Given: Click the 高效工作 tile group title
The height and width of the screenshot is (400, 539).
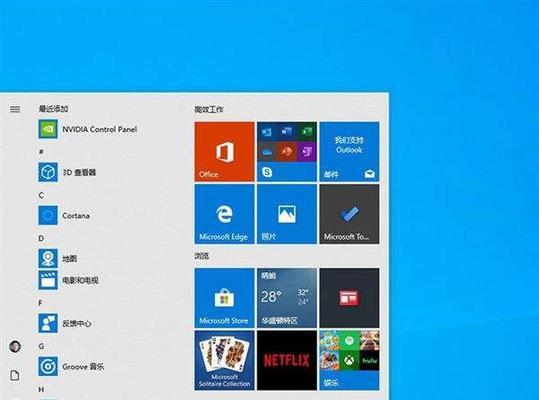Looking at the screenshot, I should point(209,110).
